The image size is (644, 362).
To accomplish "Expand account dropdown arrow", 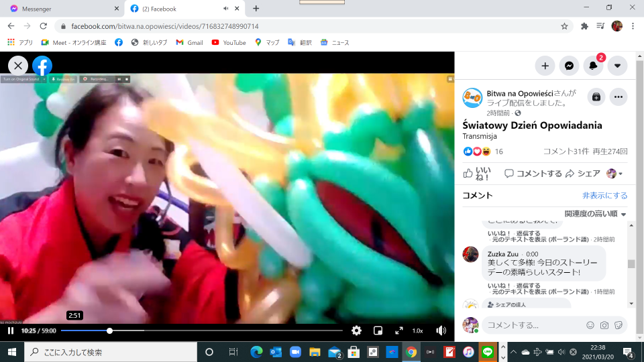I will click(x=617, y=66).
